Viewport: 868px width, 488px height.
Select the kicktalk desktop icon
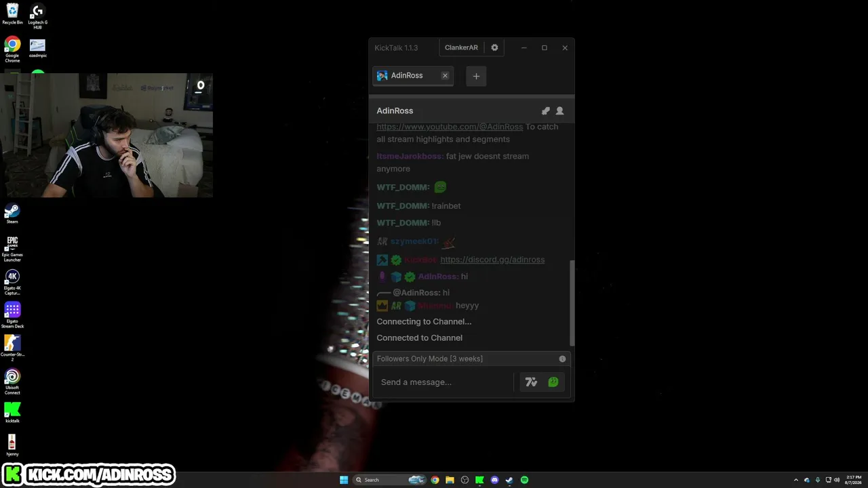pos(12,413)
